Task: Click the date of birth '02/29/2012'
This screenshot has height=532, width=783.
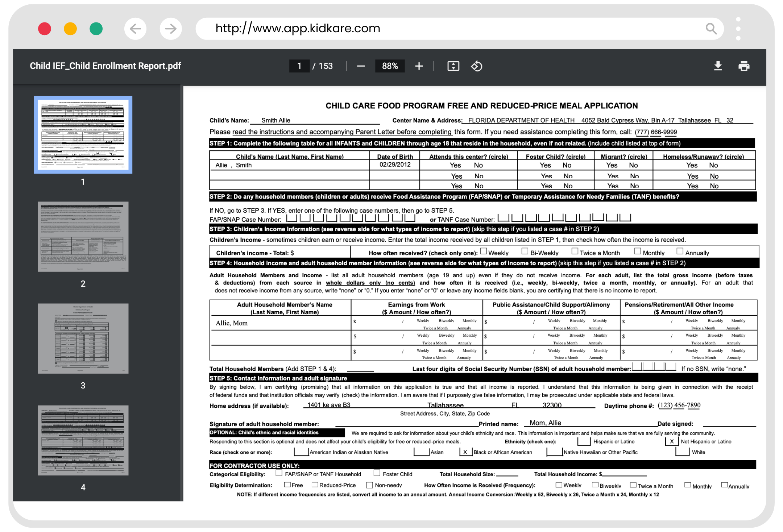Action: click(395, 165)
